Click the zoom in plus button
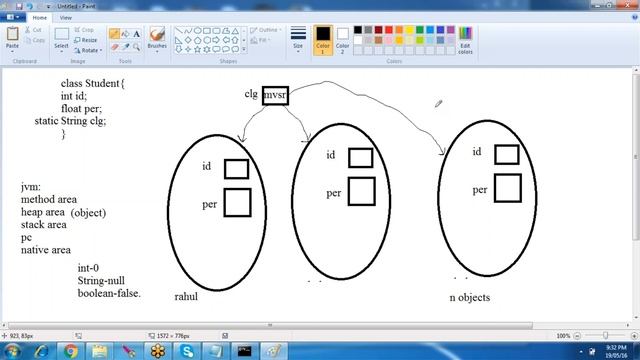This screenshot has height=360, width=640. click(634, 336)
